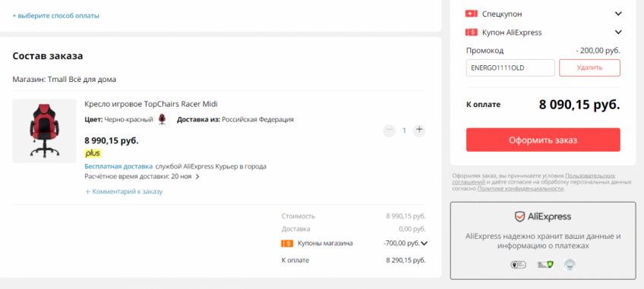644x289 pixels.
Task: Click the orange Купоны магазина coupon icon
Action: pyautogui.click(x=286, y=243)
